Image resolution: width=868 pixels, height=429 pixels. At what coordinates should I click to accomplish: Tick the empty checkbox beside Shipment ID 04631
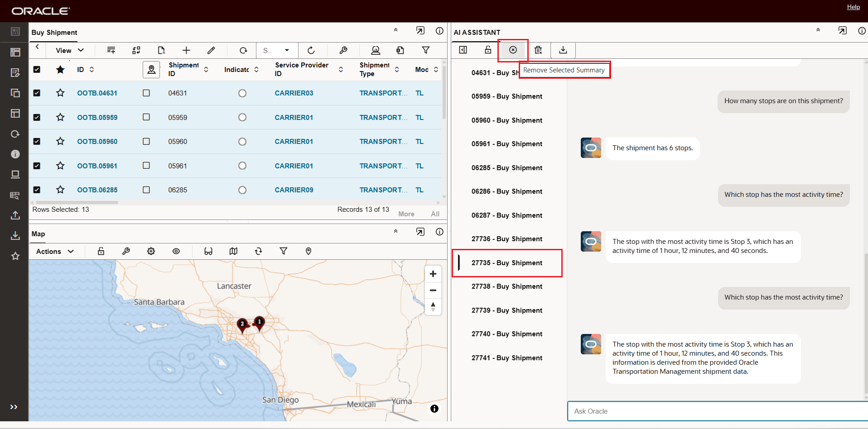click(146, 93)
